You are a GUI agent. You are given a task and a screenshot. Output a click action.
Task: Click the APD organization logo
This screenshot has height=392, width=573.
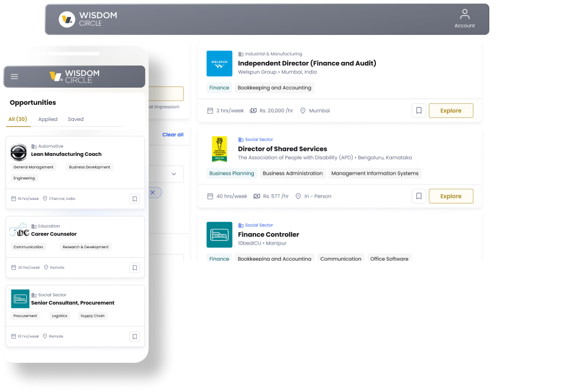click(x=219, y=149)
